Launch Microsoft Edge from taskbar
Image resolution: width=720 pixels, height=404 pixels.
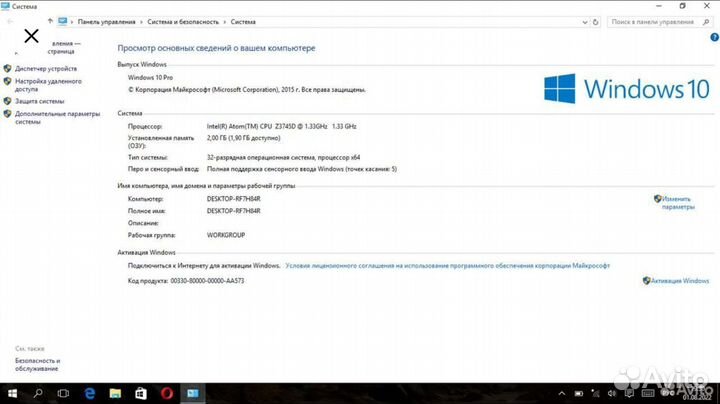coord(90,393)
